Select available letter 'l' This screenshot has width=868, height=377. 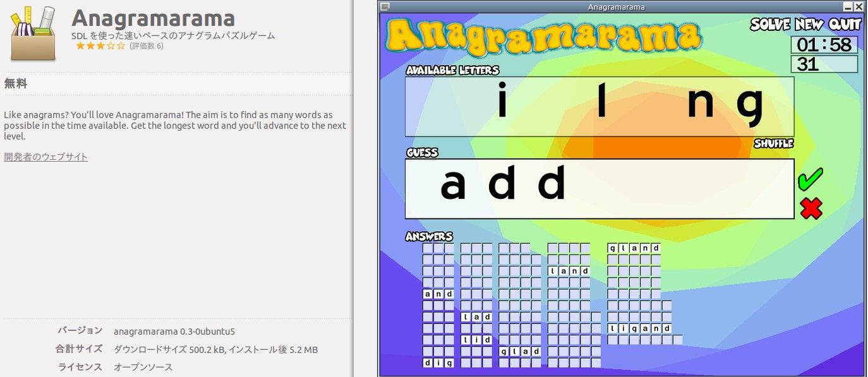coord(601,100)
